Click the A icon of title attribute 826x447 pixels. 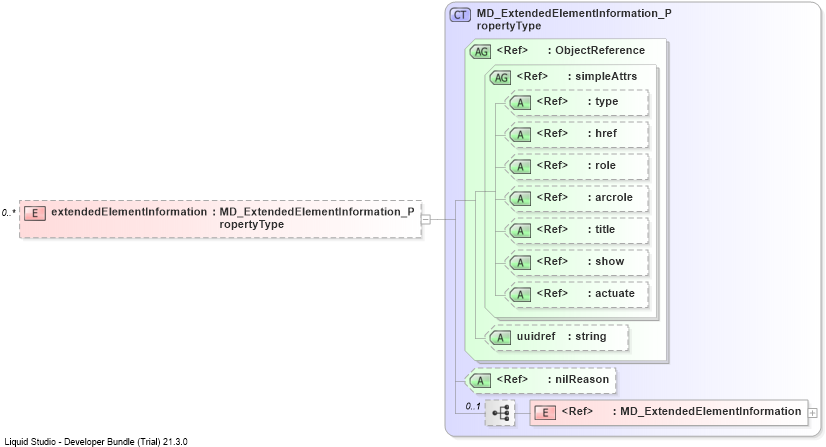(520, 231)
